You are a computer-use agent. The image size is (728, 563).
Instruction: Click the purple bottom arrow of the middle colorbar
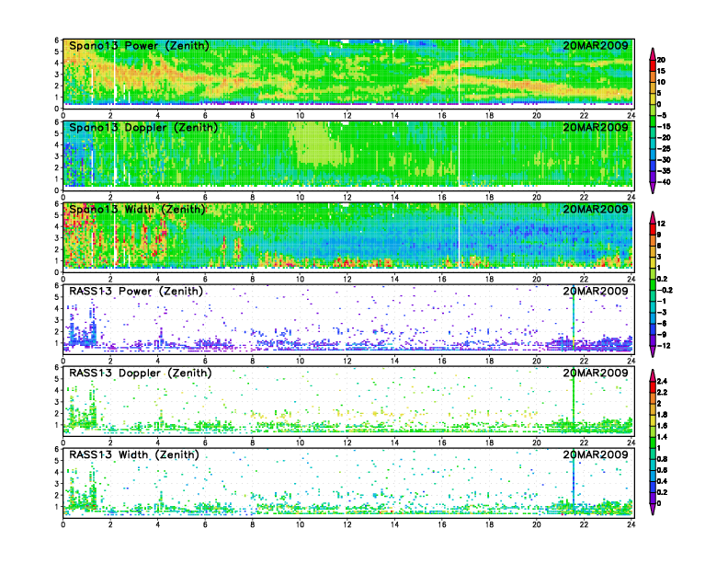[653, 351]
